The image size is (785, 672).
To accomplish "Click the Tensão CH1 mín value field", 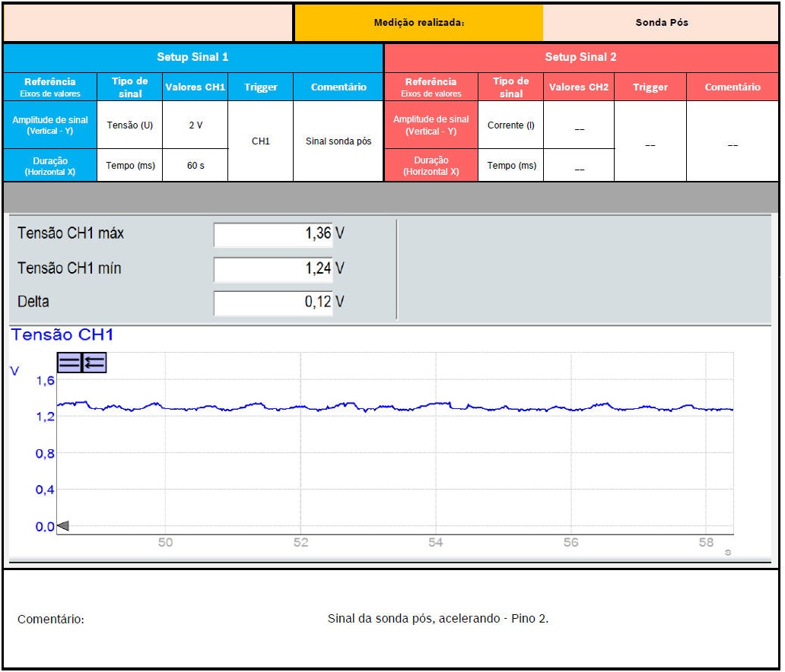I will pyautogui.click(x=273, y=268).
